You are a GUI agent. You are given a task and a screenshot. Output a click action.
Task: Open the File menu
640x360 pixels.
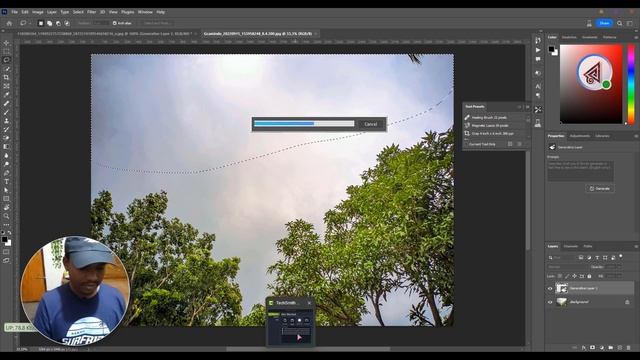(14, 12)
